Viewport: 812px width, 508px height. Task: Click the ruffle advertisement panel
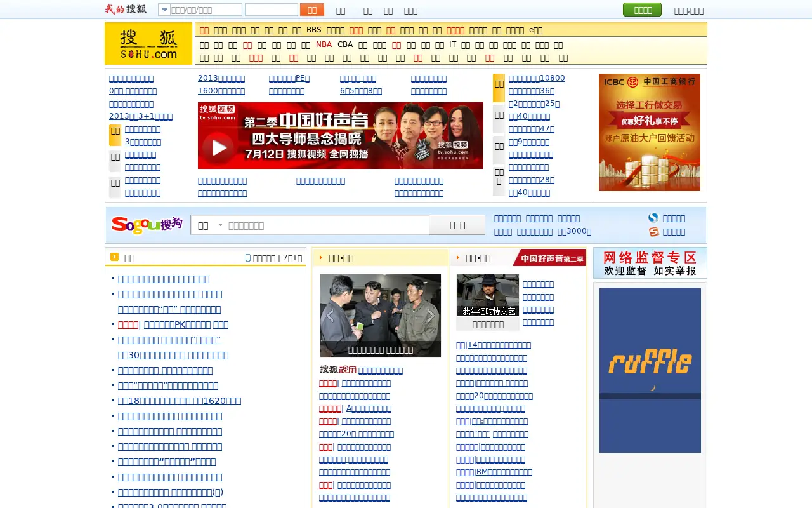[x=650, y=370]
